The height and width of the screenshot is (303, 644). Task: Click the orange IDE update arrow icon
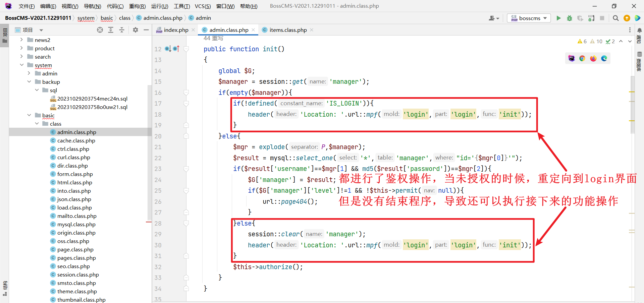627,18
